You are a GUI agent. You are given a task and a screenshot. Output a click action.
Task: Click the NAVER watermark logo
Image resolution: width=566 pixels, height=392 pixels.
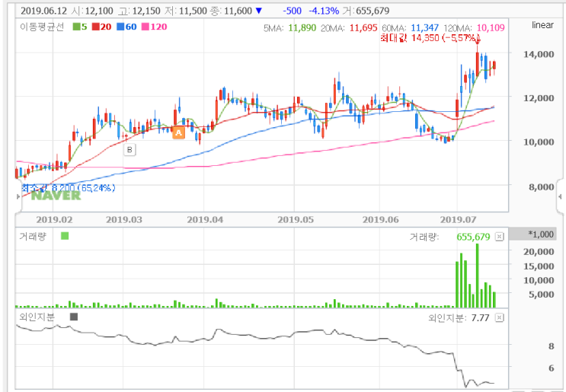[x=56, y=196]
